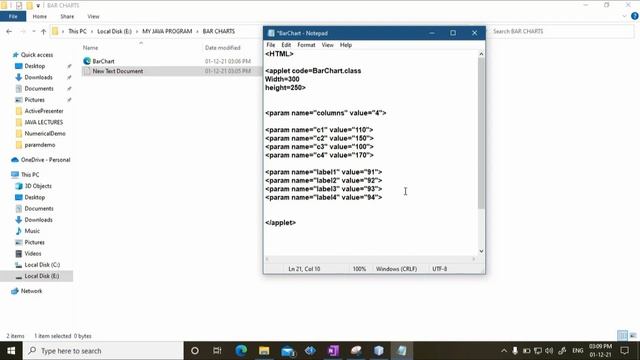Image resolution: width=640 pixels, height=360 pixels.
Task: Open ActivePresenter folder in sidebar
Action: click(x=44, y=111)
